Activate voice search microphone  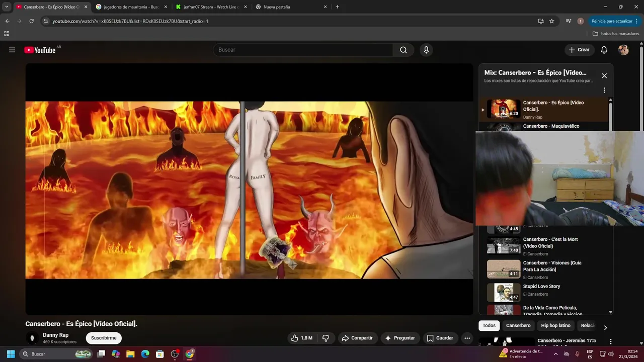pos(426,50)
